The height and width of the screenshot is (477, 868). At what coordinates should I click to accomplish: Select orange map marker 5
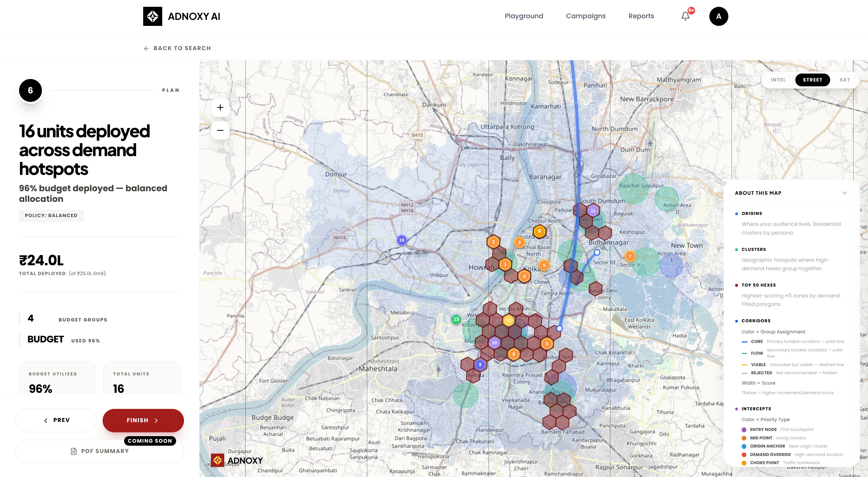pyautogui.click(x=544, y=265)
